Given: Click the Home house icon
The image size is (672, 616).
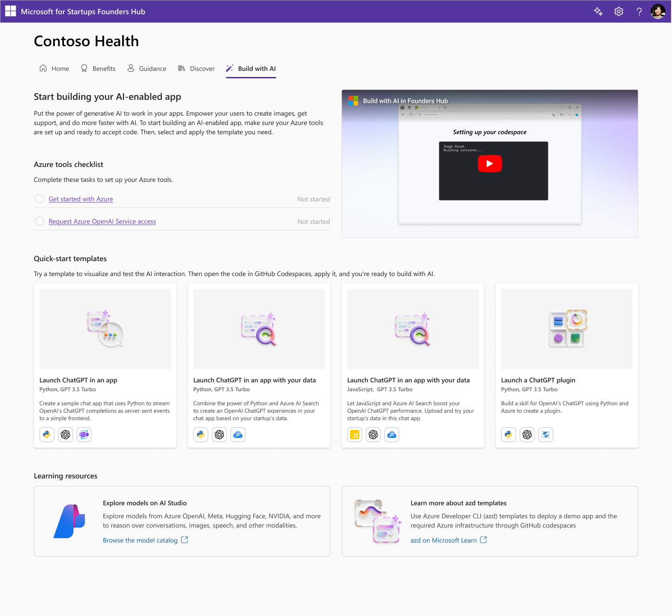Looking at the screenshot, I should pyautogui.click(x=43, y=68).
